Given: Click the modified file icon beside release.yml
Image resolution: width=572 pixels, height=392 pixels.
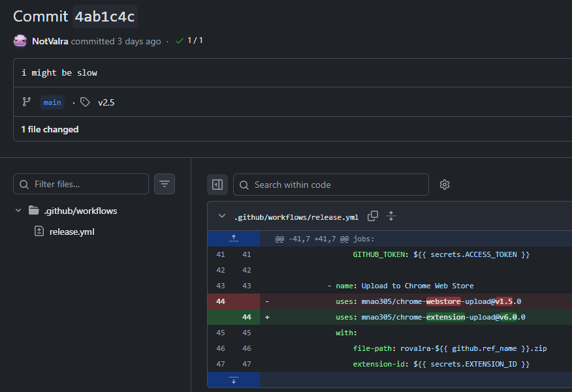Looking at the screenshot, I should 39,231.
